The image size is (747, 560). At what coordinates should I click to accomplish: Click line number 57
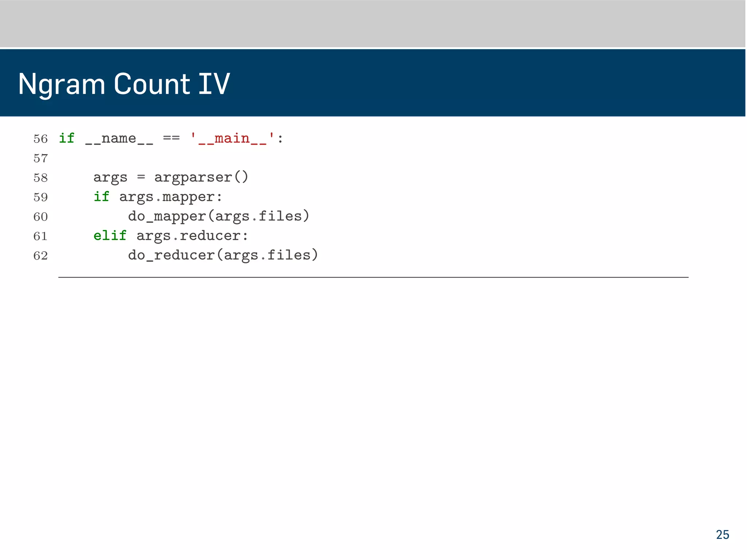tap(40, 158)
